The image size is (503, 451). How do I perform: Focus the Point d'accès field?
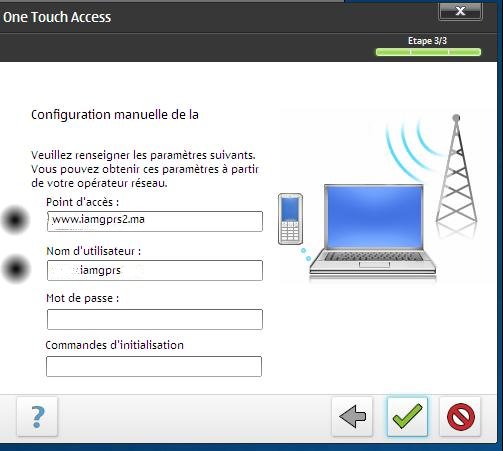point(155,221)
